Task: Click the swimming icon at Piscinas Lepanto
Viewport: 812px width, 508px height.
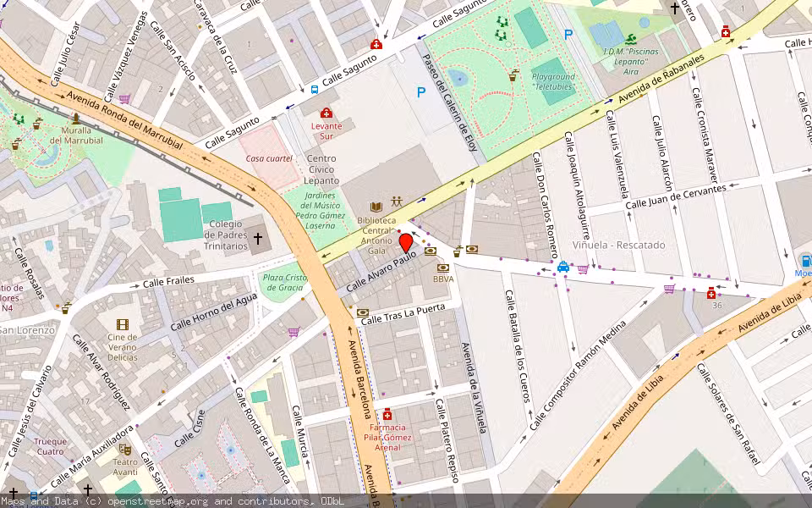Action: tap(630, 40)
